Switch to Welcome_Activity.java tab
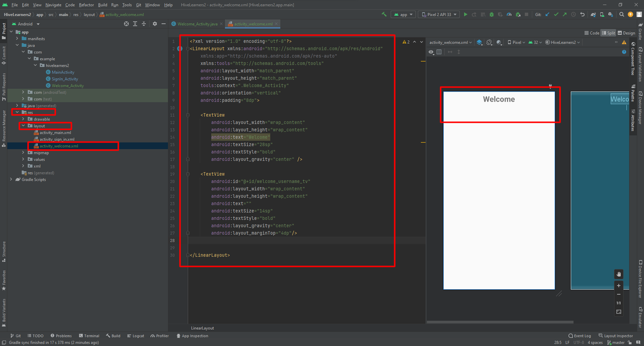Viewport: 644px width, 346px height. (197, 24)
